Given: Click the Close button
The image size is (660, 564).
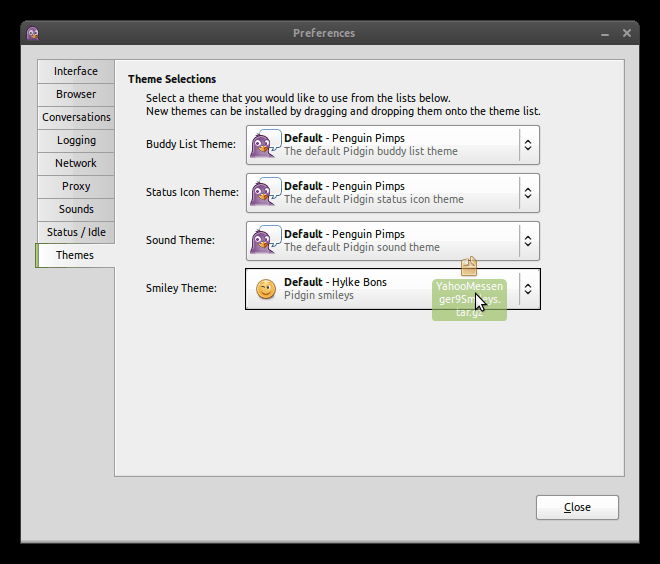Looking at the screenshot, I should coord(577,507).
